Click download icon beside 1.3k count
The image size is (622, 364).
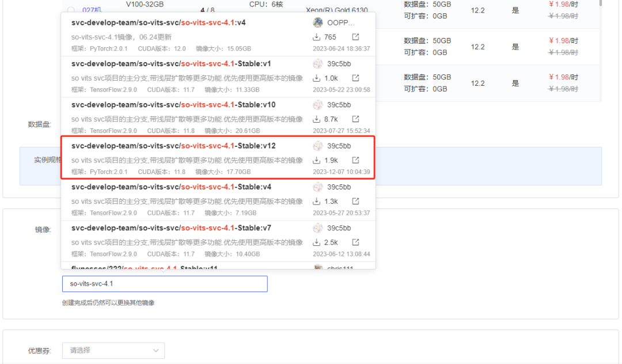tap(317, 202)
